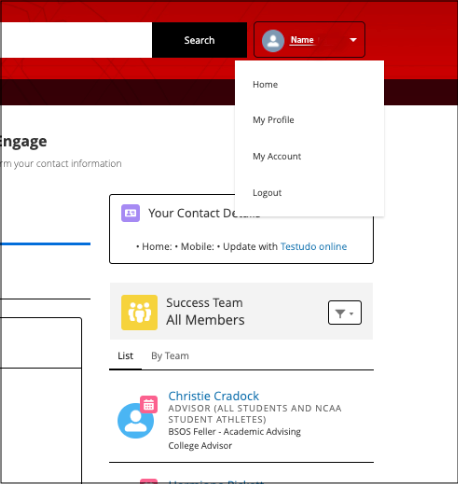The image size is (458, 484).
Task: Click the yellow Success Team group icon
Action: (139, 312)
